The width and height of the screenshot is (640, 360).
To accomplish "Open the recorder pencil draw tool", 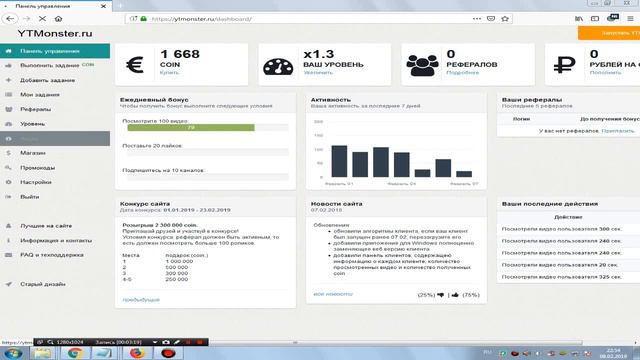I will coord(177,342).
